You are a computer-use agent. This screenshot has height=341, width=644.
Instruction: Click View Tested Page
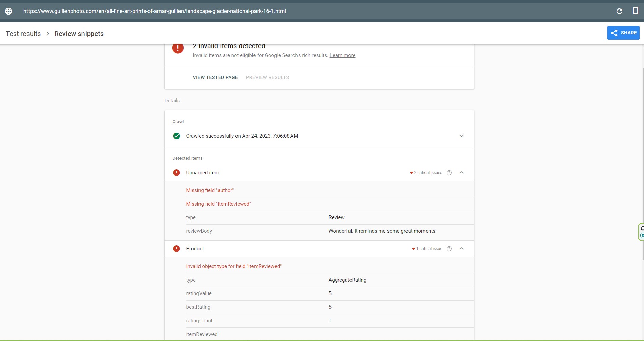pyautogui.click(x=215, y=77)
